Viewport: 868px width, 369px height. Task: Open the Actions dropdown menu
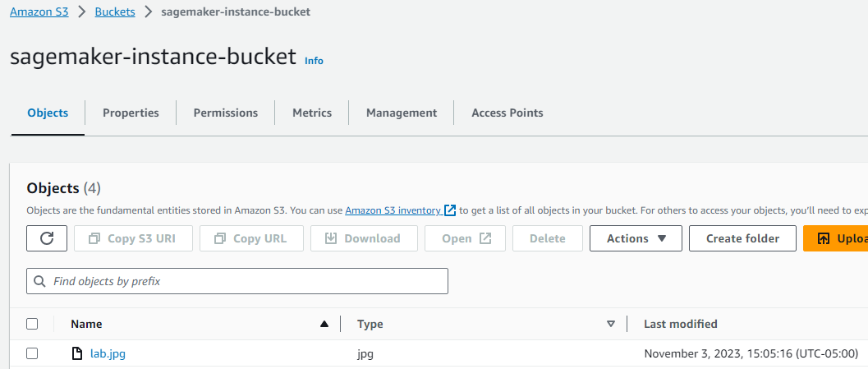click(636, 238)
